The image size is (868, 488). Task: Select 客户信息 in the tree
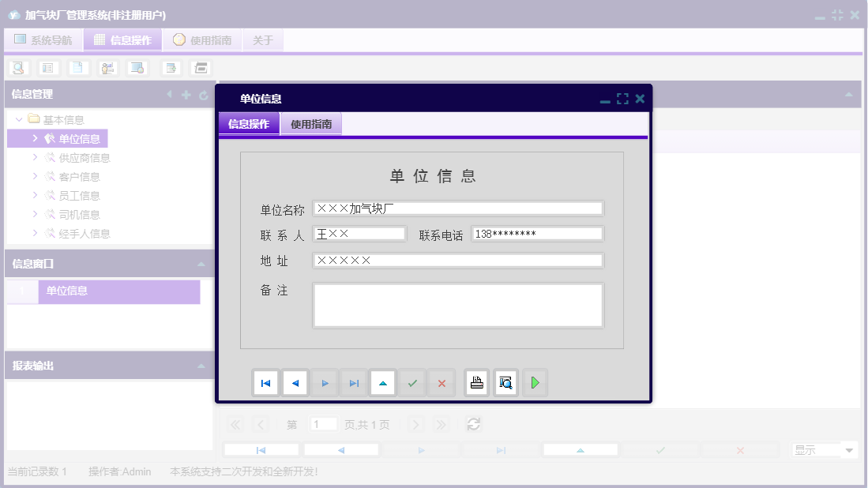pos(79,177)
